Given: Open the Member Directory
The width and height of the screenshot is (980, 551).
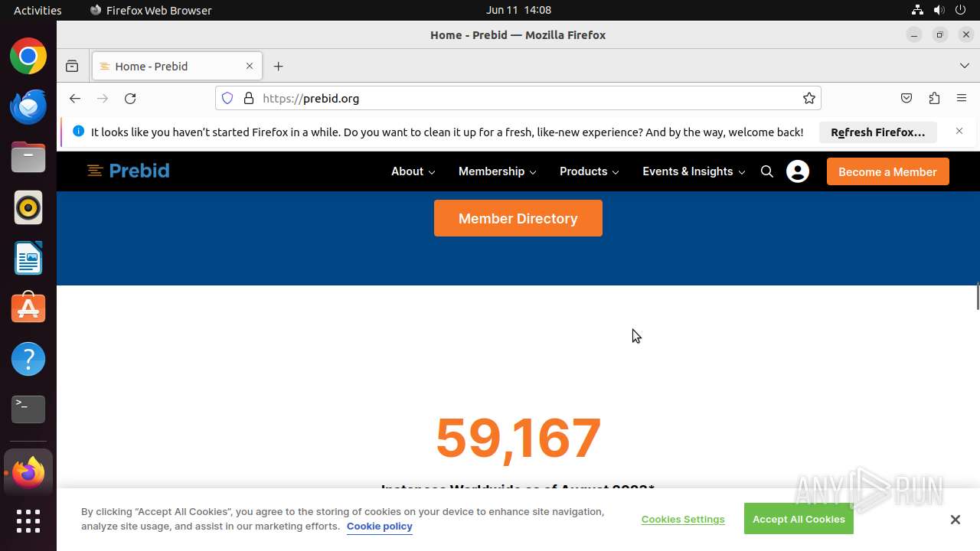Looking at the screenshot, I should pyautogui.click(x=518, y=218).
